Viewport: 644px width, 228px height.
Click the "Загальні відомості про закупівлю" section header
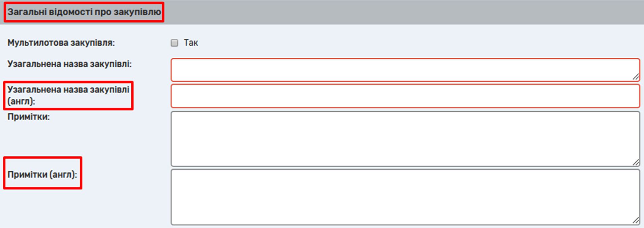(84, 12)
